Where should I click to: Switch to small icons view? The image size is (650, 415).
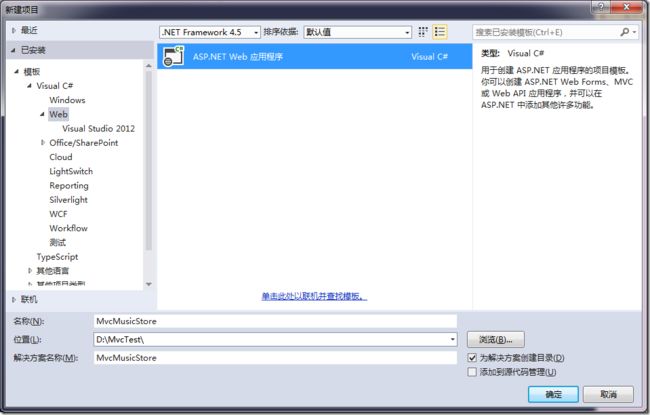click(422, 32)
